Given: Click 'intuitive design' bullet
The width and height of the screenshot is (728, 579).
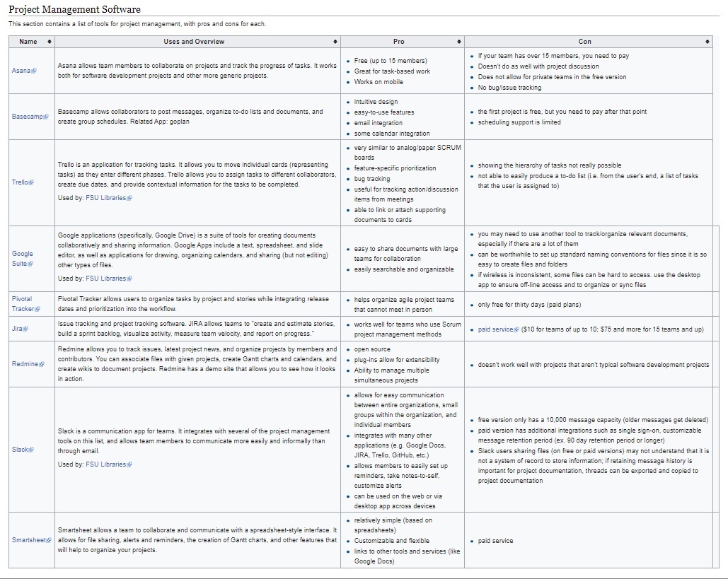Looking at the screenshot, I should pyautogui.click(x=376, y=102).
